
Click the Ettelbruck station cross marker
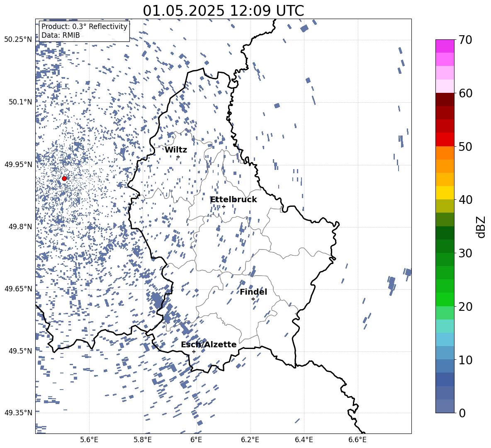tap(224, 206)
